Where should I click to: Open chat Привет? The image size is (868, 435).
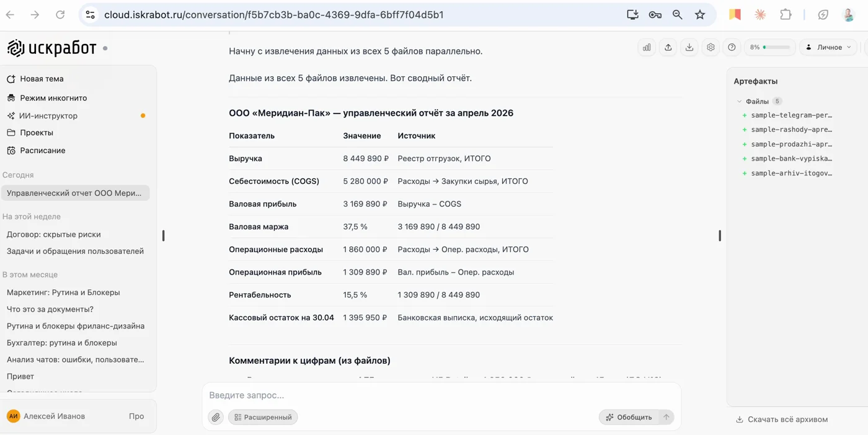point(20,376)
